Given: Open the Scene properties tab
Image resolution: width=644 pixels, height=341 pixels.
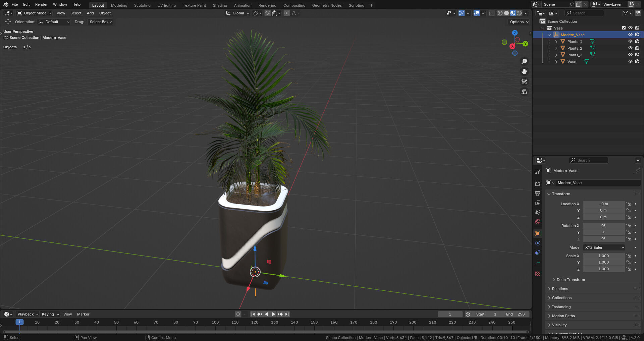Looking at the screenshot, I should (x=538, y=212).
